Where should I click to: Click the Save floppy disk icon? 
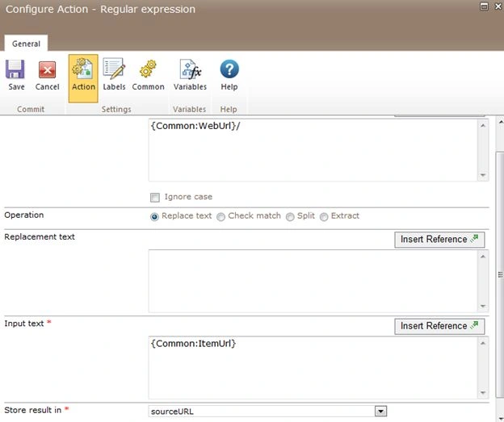(15, 69)
